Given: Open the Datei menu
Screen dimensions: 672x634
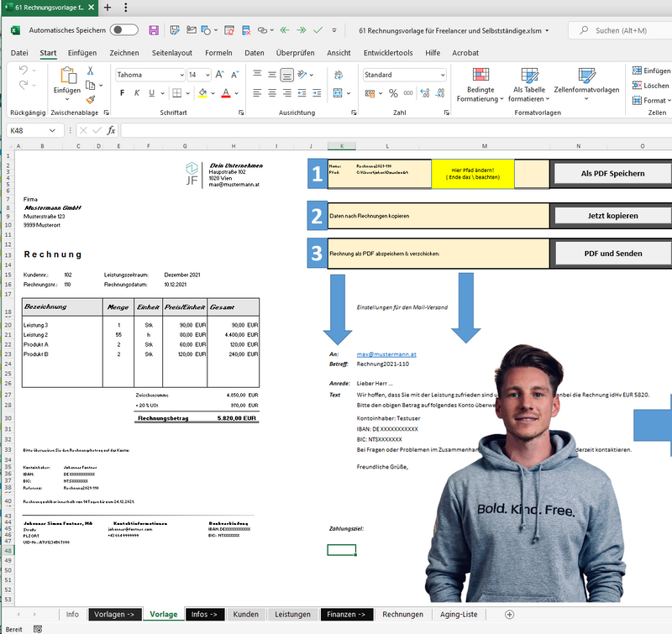Looking at the screenshot, I should [x=19, y=53].
